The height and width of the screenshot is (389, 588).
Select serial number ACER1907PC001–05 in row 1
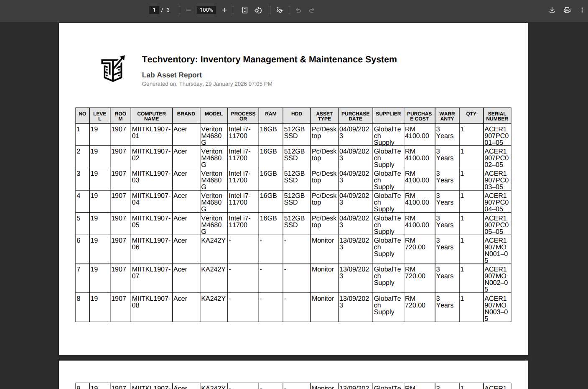tap(497, 136)
